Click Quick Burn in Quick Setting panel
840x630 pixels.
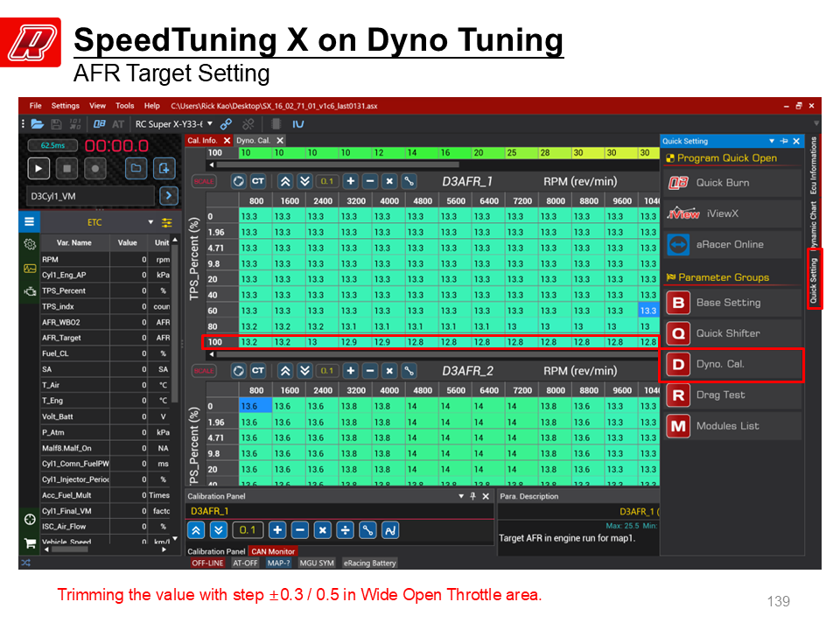point(732,183)
